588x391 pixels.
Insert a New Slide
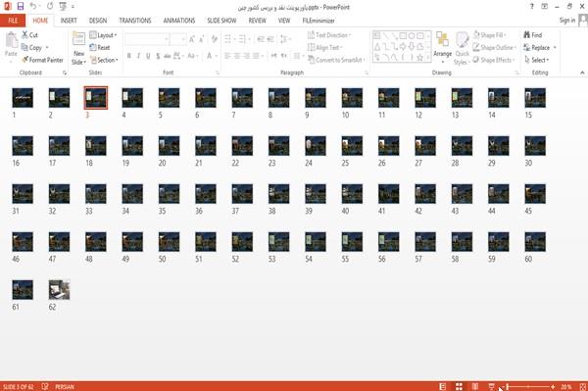pos(78,48)
